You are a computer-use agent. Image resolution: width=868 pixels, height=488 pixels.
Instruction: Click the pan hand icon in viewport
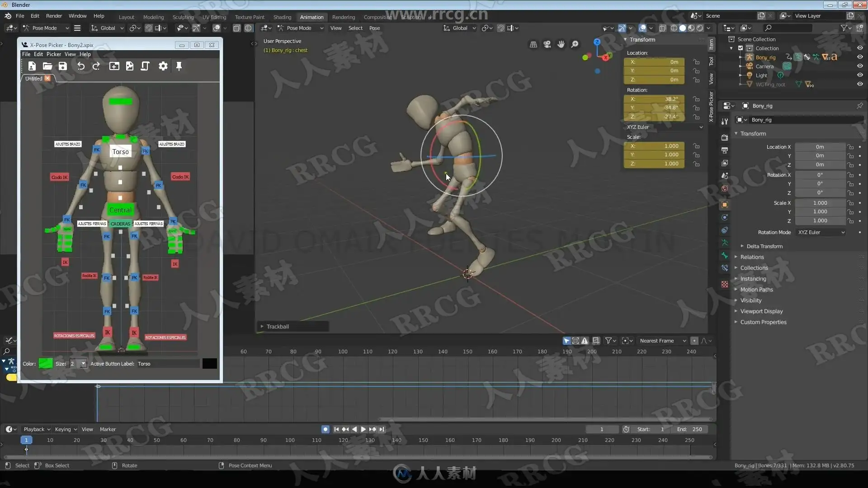click(561, 44)
